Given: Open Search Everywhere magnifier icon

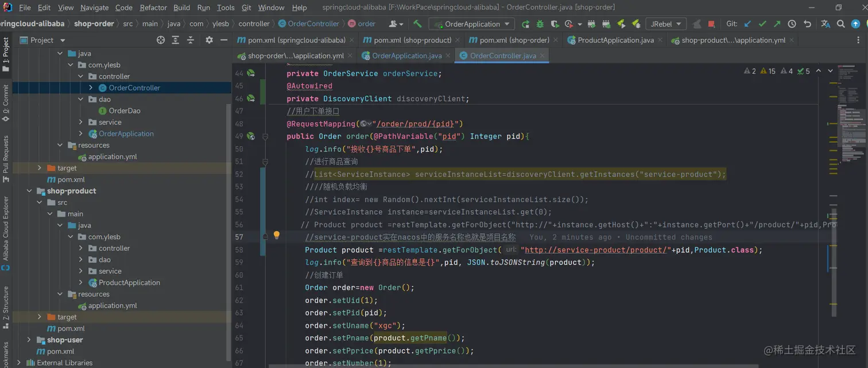Looking at the screenshot, I should 840,24.
